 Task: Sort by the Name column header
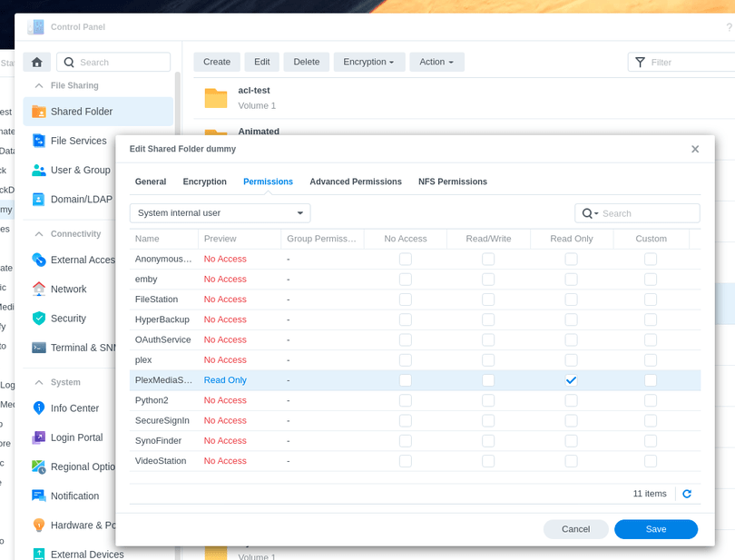coord(163,239)
